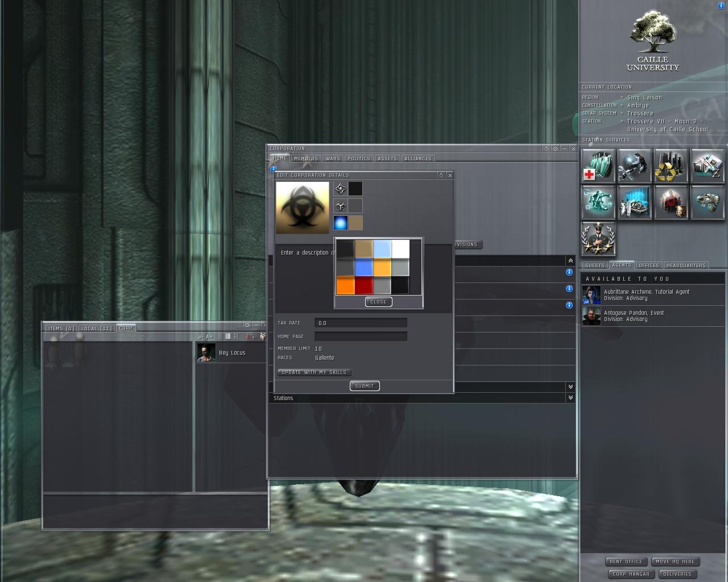Click Update With My Skills button

tap(314, 372)
